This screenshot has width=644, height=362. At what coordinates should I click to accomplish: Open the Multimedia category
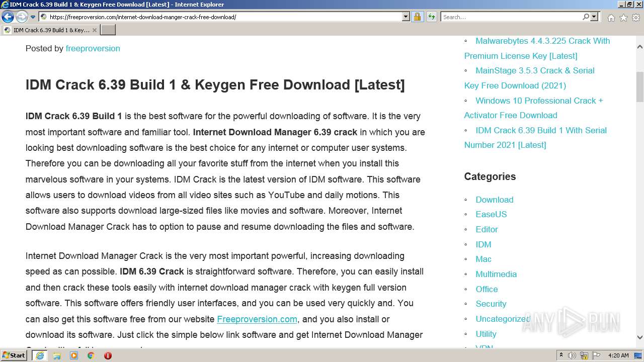pyautogui.click(x=496, y=274)
